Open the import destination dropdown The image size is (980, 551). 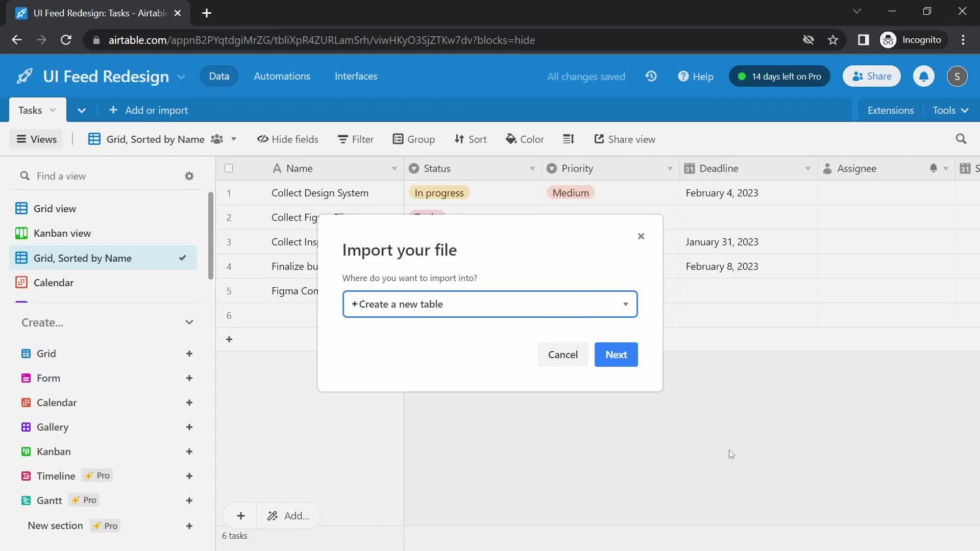tap(489, 304)
